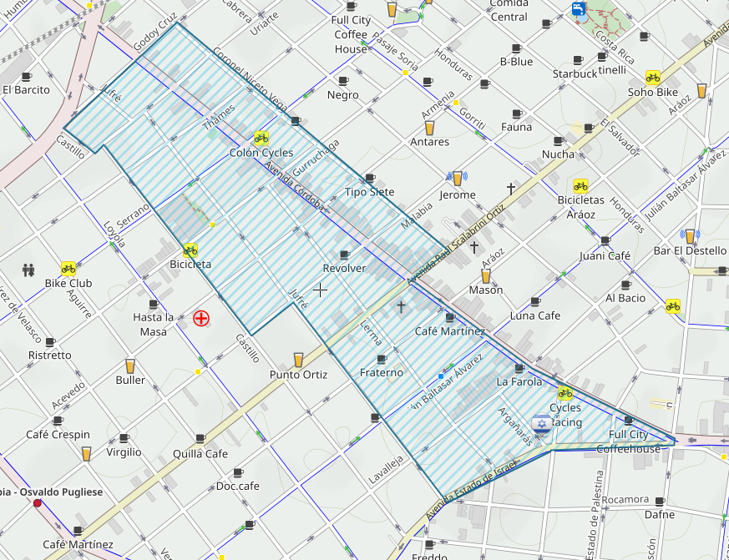Click the Fraterno cafe cup icon
Screen dimensions: 729x560
(x=382, y=359)
